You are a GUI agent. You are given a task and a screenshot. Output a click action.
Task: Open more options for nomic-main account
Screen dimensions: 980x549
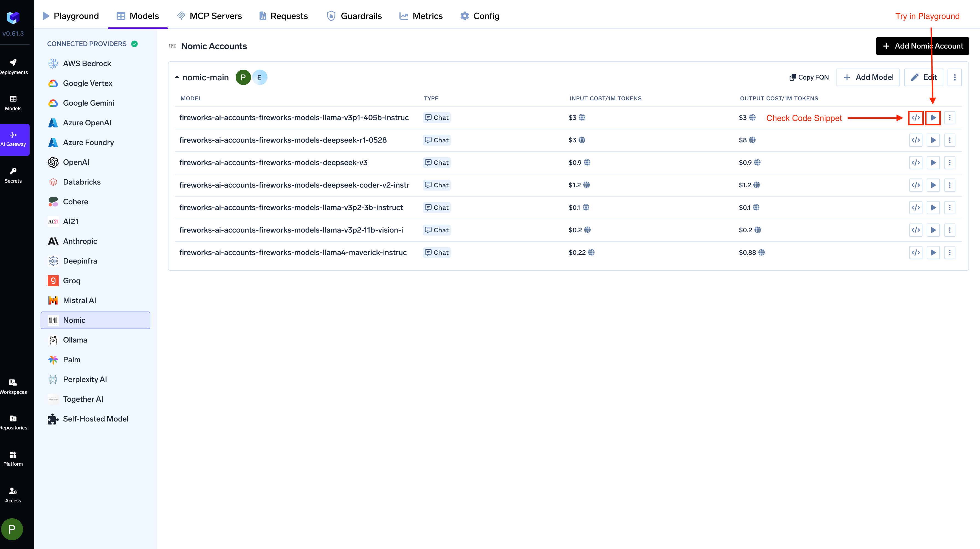[954, 78]
